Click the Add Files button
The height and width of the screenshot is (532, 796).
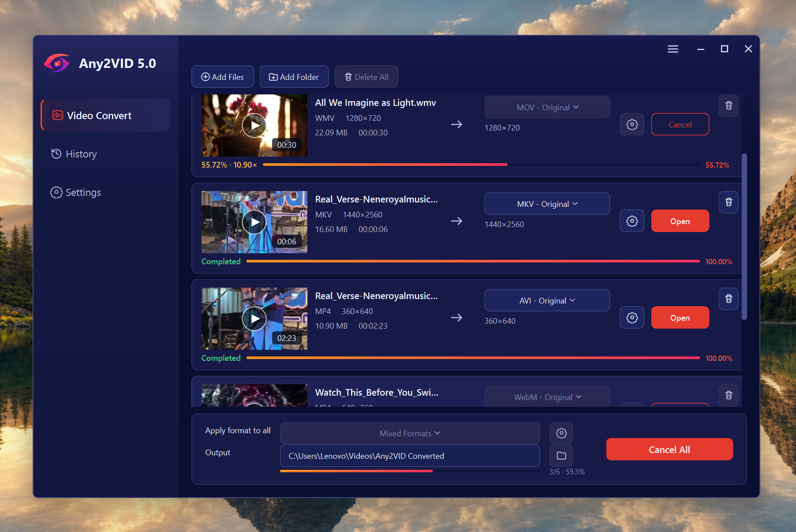click(223, 77)
